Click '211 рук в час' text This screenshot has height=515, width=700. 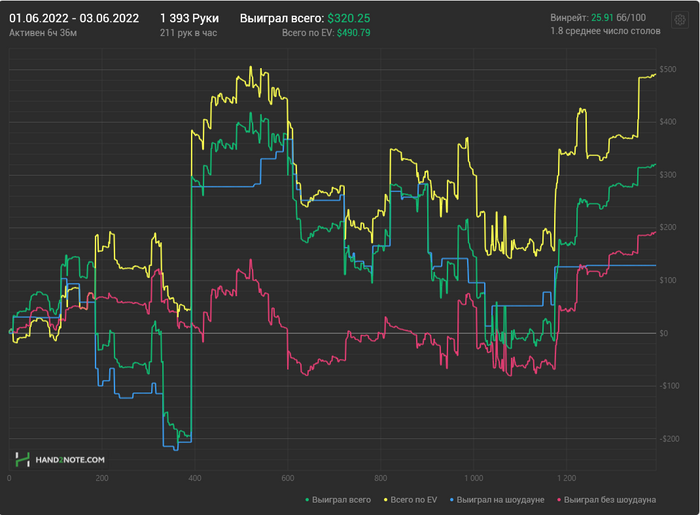188,33
